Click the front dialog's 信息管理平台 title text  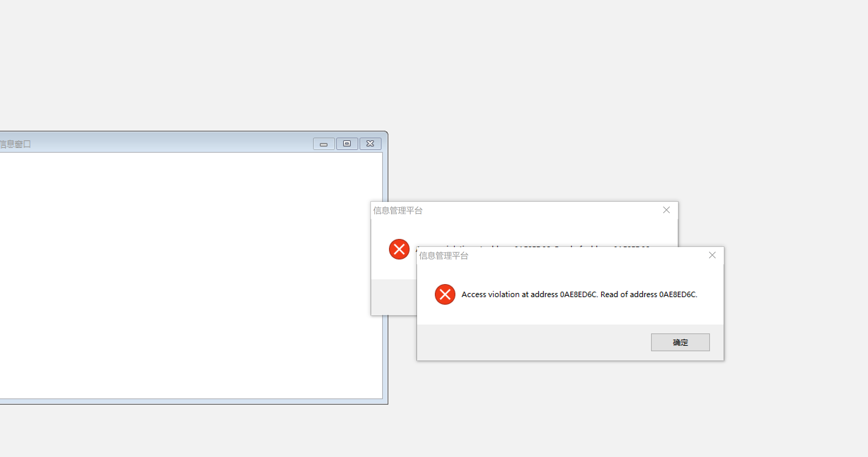(443, 256)
